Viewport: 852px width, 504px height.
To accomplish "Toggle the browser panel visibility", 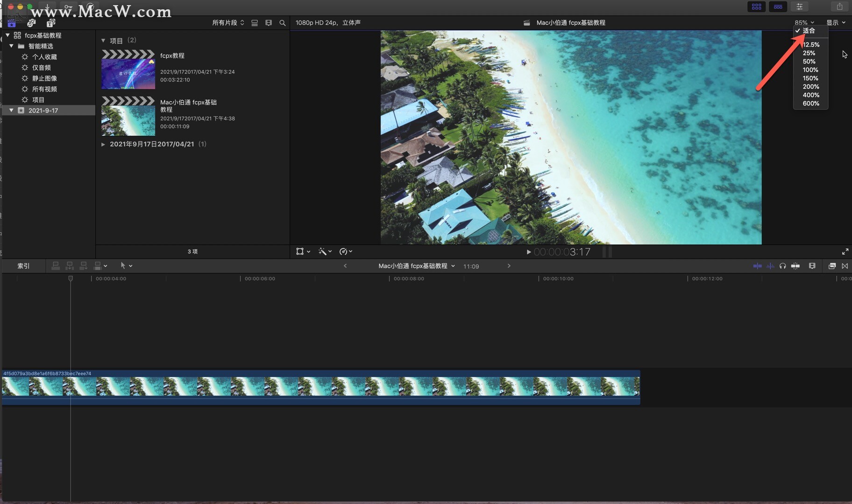I will click(756, 7).
